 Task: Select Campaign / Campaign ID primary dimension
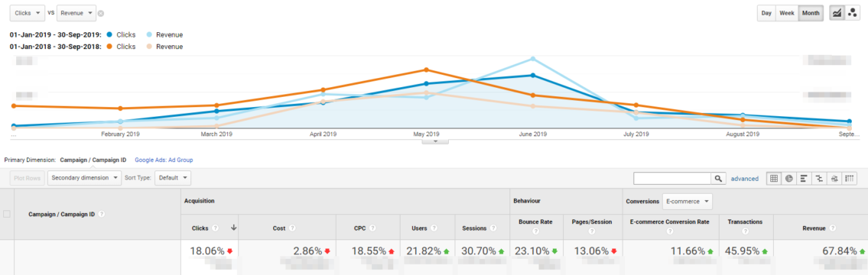pyautogui.click(x=93, y=160)
